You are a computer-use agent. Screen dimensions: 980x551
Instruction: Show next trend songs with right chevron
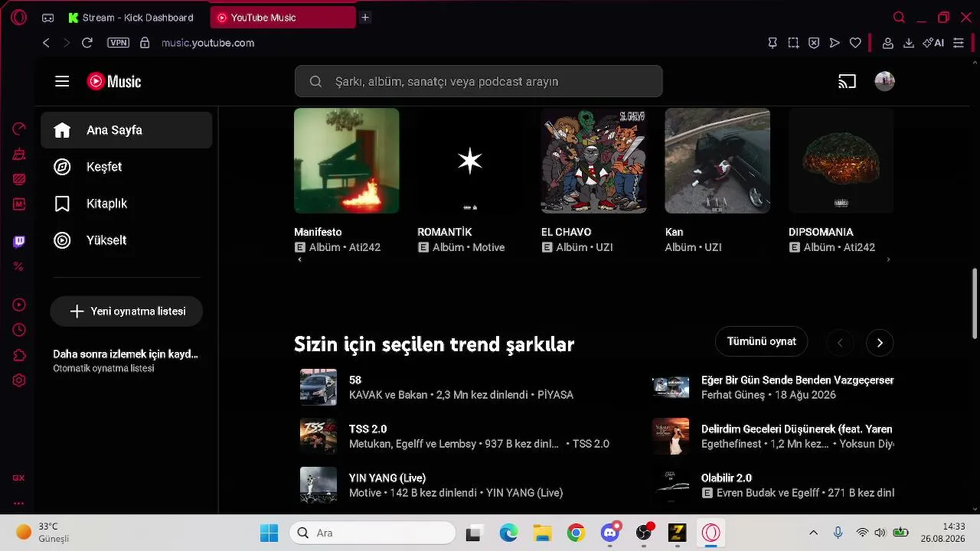[x=880, y=343]
